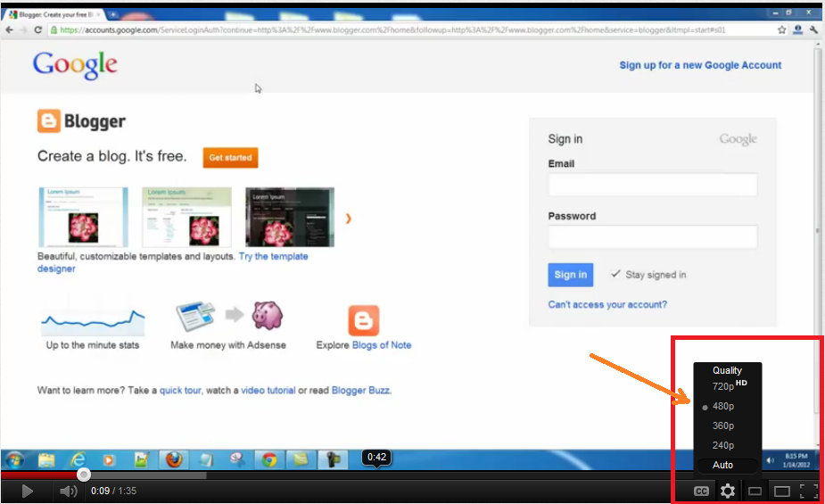This screenshot has width=825, height=504.
Task: Click the orange next-templates arrow
Action: point(348,219)
